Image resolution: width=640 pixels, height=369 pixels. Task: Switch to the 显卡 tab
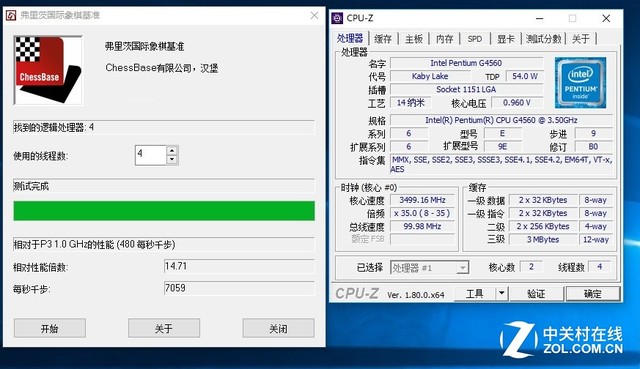pyautogui.click(x=505, y=39)
